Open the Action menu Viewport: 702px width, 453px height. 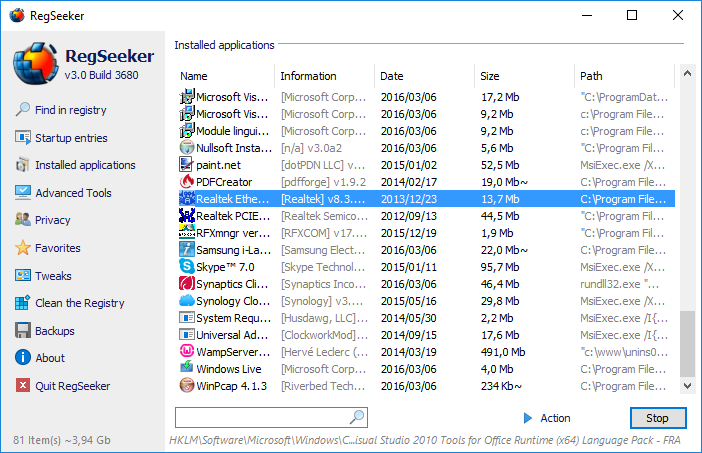coord(547,418)
